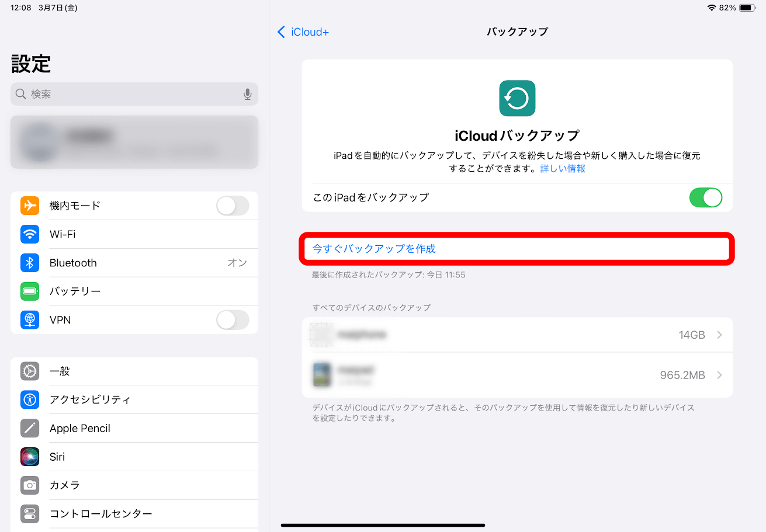The image size is (766, 532).
Task: Toggle the 機内モード switch
Action: point(233,206)
